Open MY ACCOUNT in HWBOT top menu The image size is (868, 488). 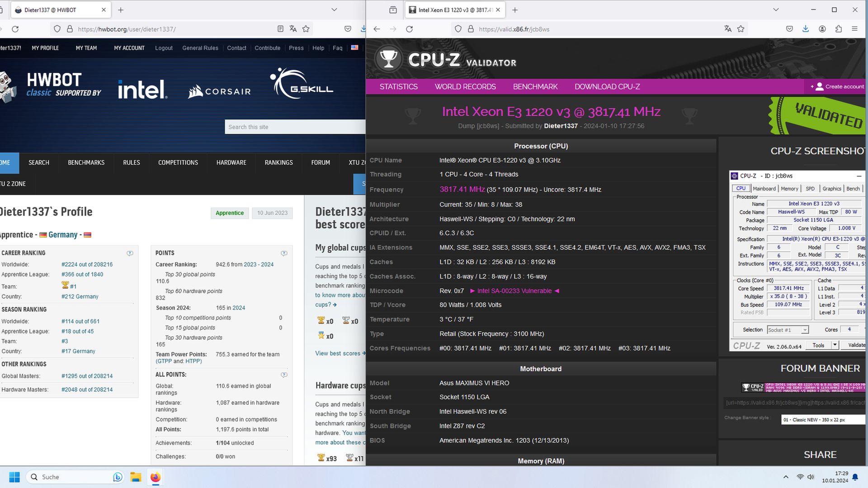click(x=129, y=48)
